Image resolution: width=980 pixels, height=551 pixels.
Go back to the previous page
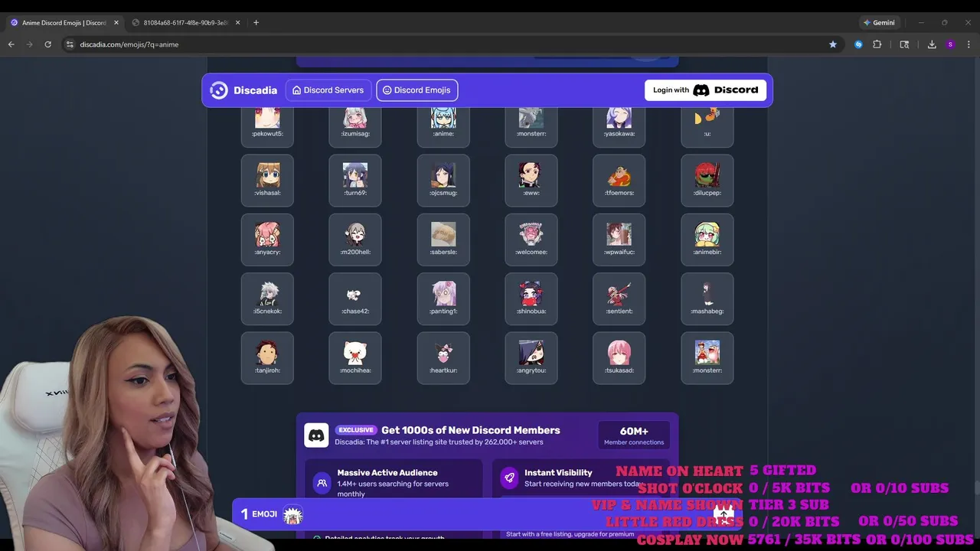tap(11, 44)
